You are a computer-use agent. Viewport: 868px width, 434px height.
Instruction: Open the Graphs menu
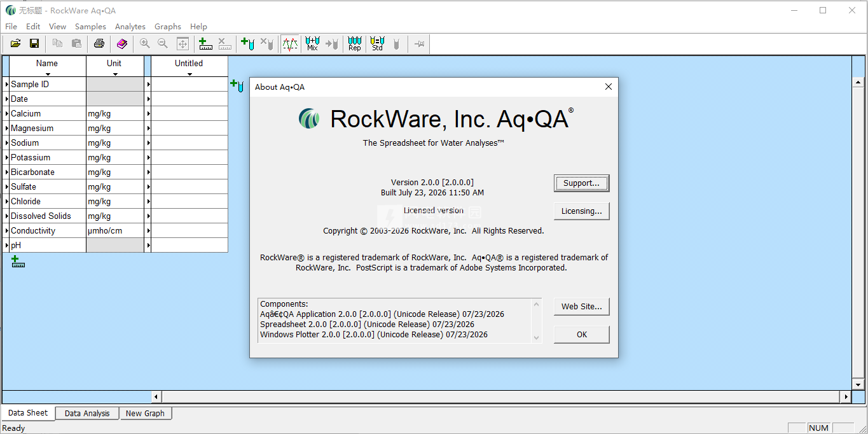(168, 27)
